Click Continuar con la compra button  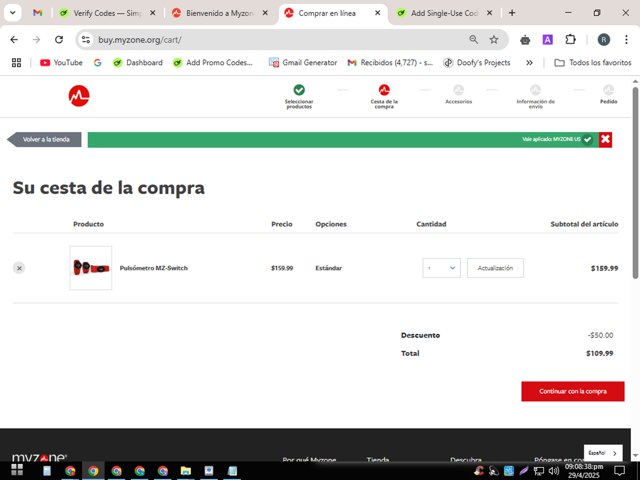573,391
